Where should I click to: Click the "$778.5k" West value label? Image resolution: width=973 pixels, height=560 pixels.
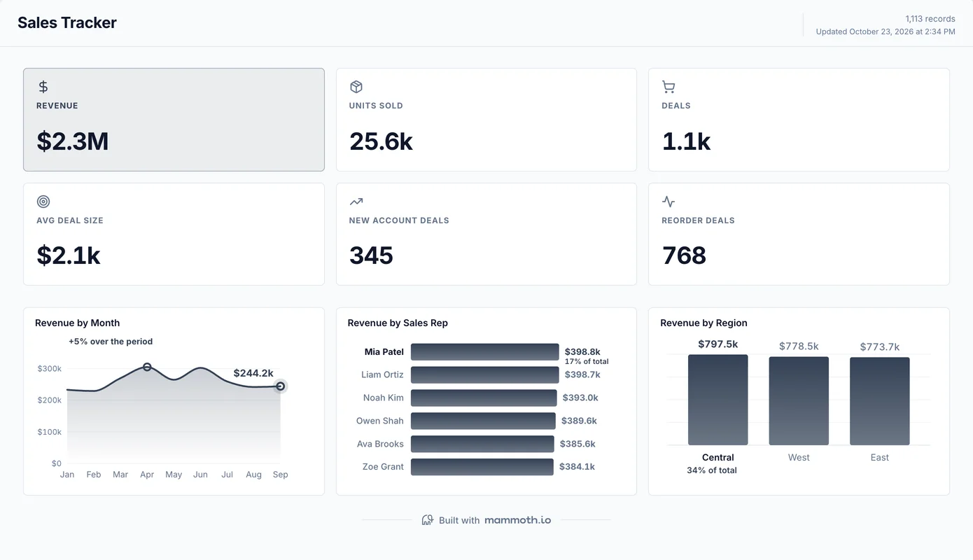799,346
